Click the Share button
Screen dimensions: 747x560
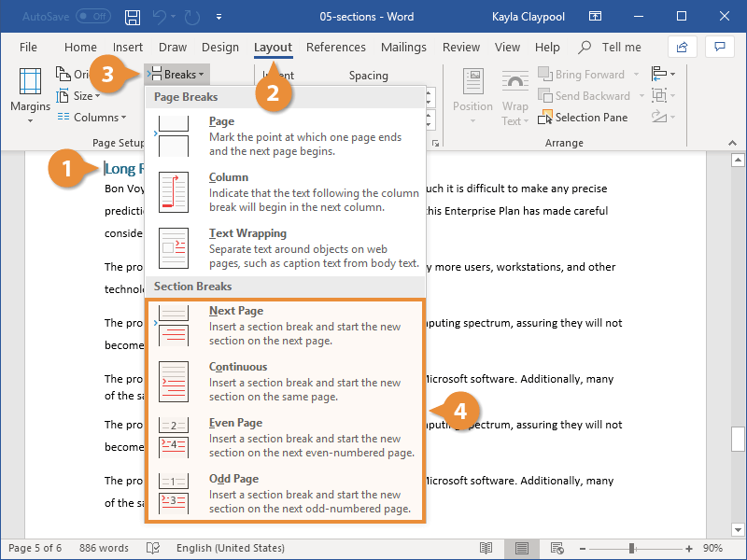683,47
